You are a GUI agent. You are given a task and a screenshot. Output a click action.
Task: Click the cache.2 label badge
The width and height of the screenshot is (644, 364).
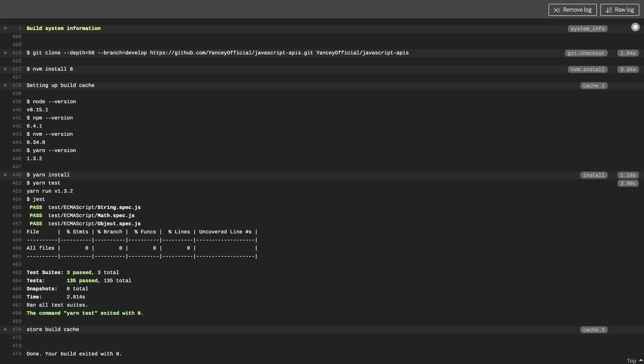[594, 330]
